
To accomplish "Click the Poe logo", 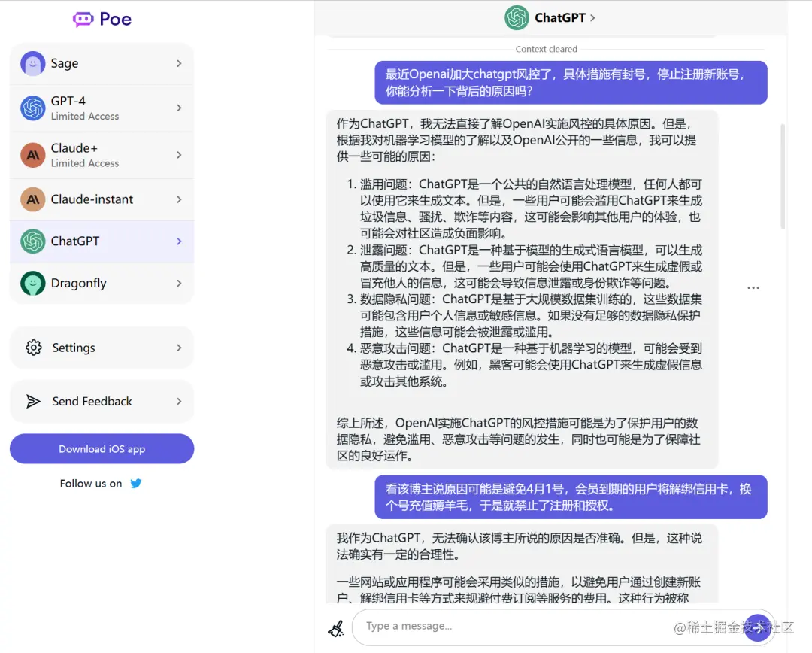I will click(101, 19).
